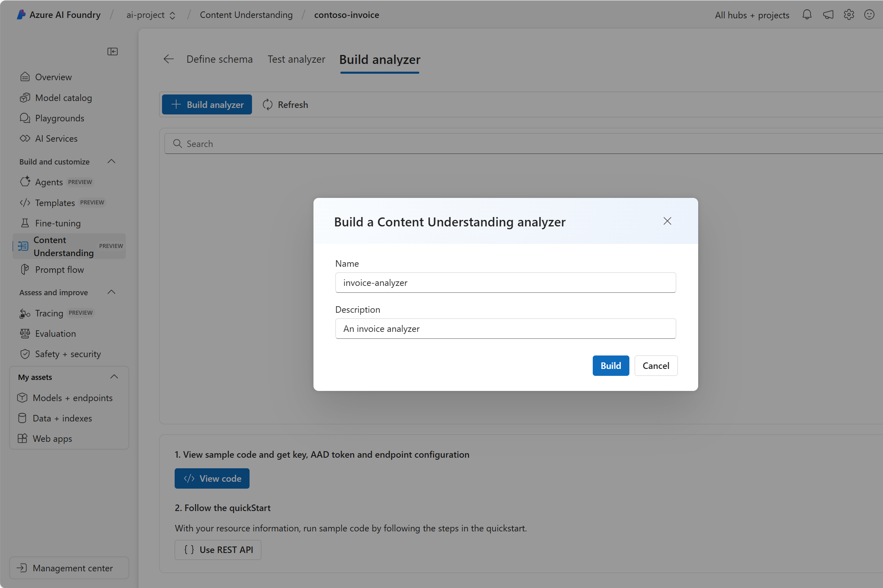Switch to Define schema tab

pyautogui.click(x=219, y=59)
